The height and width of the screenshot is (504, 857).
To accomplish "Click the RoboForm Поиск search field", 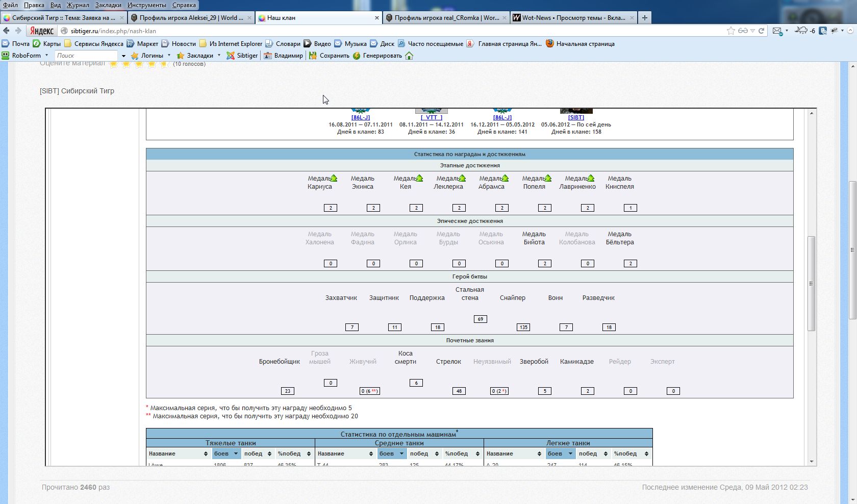I will (86, 56).
